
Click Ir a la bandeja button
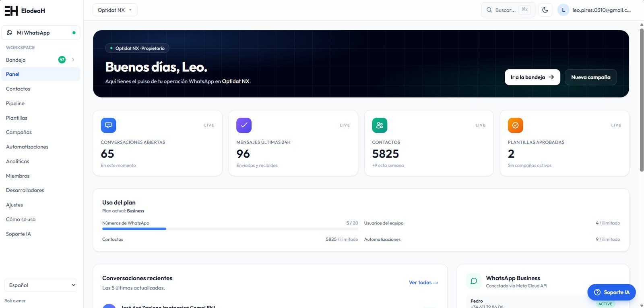[533, 77]
